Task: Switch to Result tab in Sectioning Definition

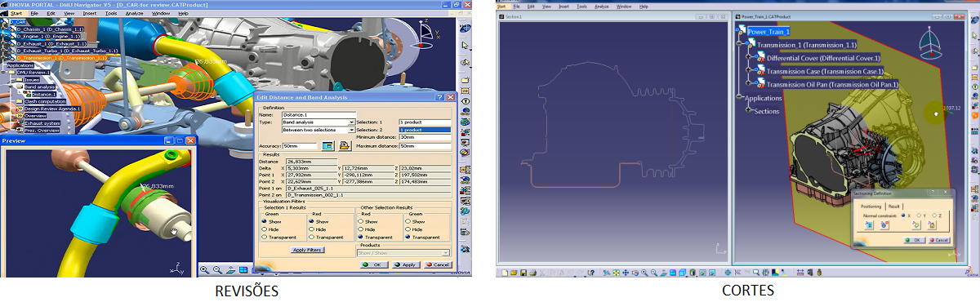Action: pos(893,207)
